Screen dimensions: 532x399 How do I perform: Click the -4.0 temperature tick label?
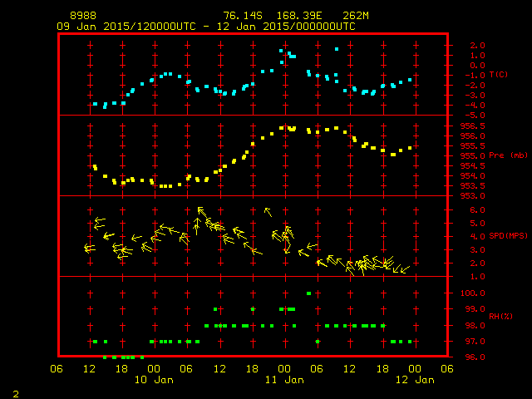tap(475, 106)
